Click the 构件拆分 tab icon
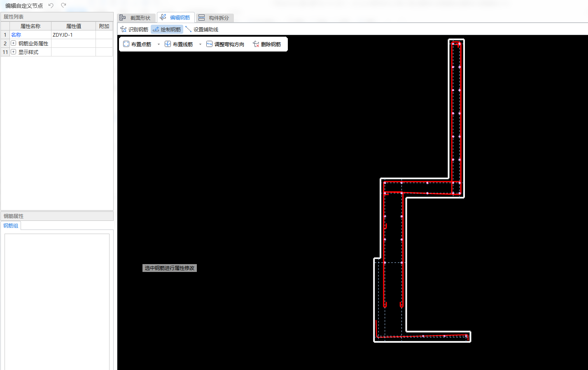 point(201,18)
